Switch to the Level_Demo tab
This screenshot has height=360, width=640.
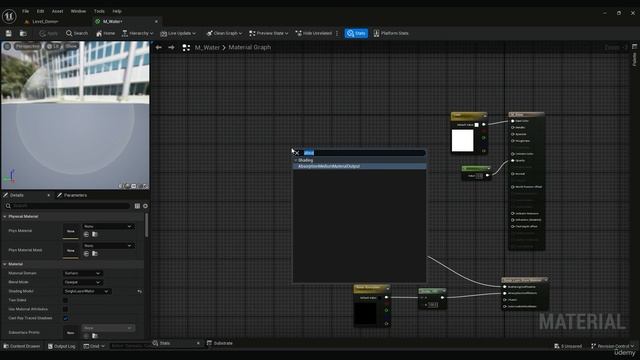pos(45,22)
